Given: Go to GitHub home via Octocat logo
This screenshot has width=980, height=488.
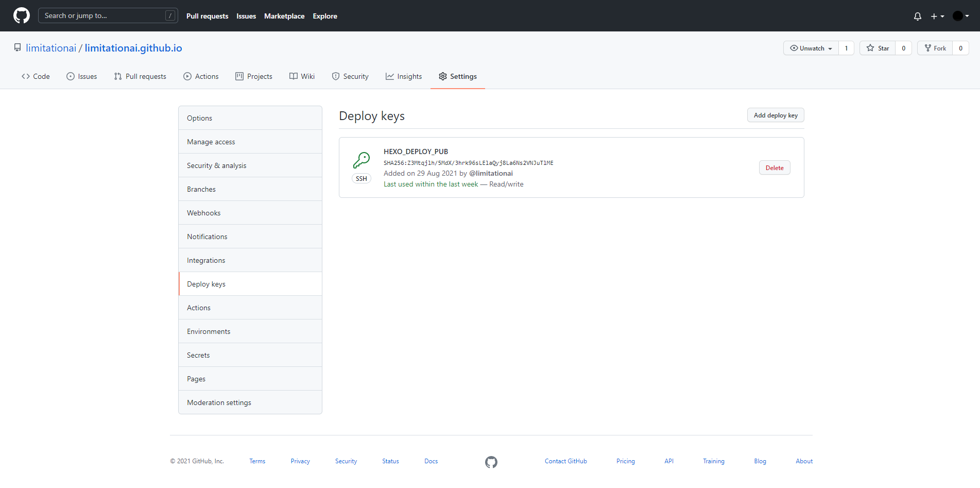Looking at the screenshot, I should coord(22,15).
